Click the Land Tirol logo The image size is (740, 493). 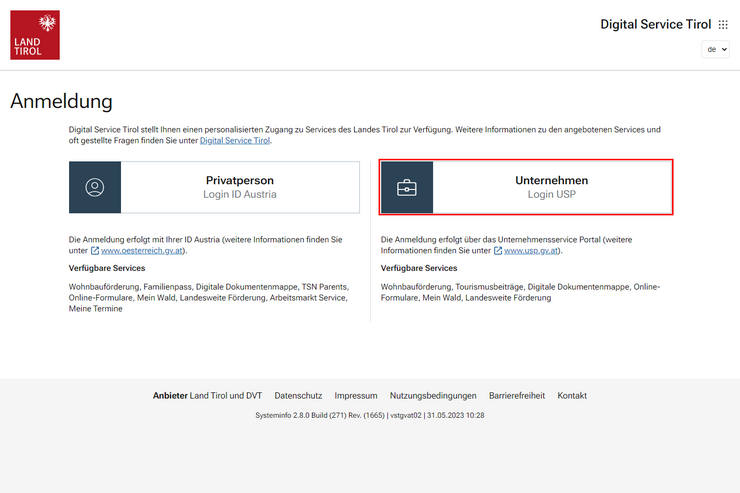(35, 35)
